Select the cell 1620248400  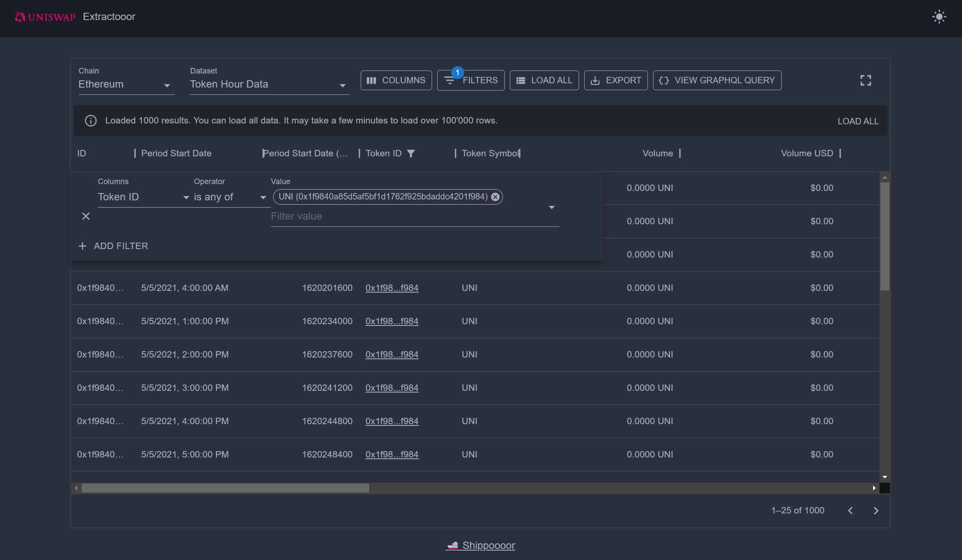click(327, 454)
